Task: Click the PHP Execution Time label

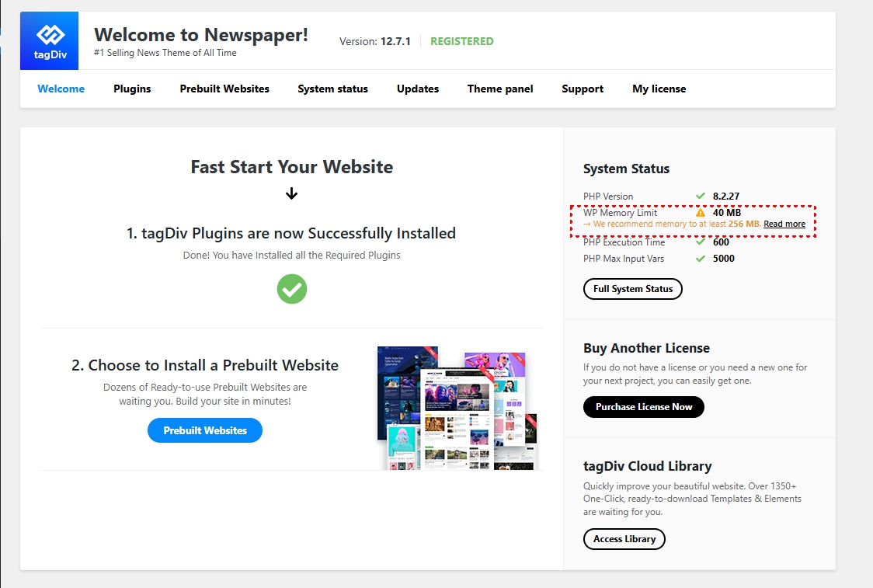Action: 624,242
